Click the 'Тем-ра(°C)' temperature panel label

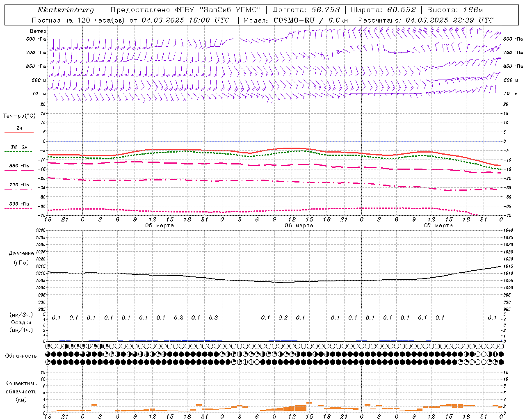(19, 116)
